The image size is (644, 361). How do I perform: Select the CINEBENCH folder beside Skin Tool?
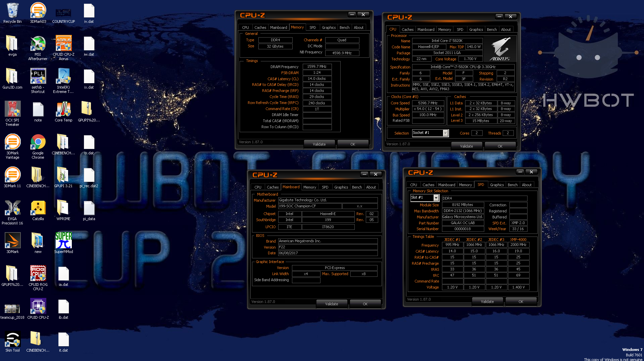(38, 342)
